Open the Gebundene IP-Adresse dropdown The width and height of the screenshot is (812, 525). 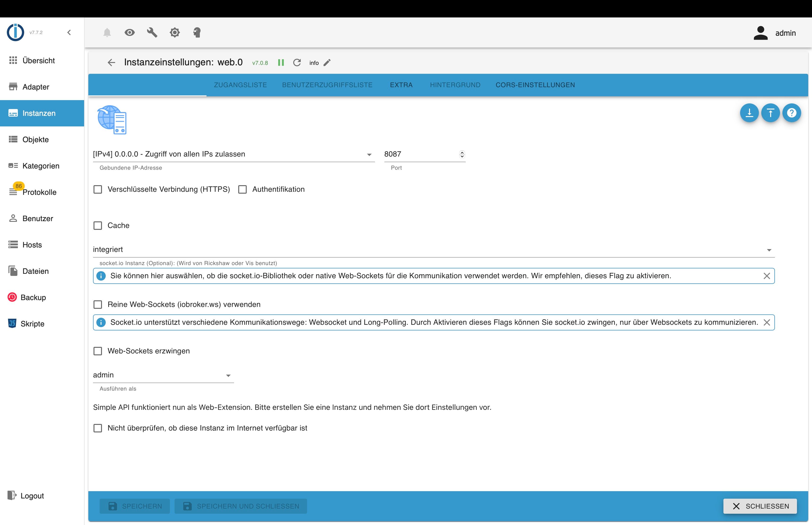click(233, 154)
